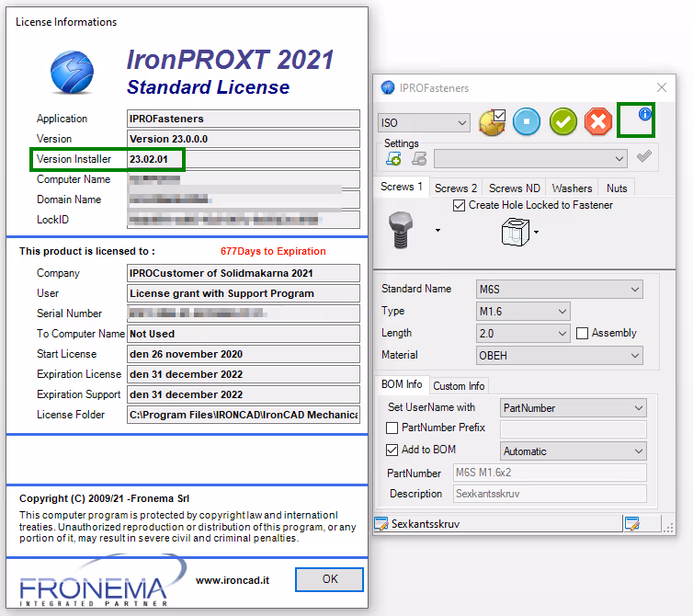Close the IPROFasteners window
The width and height of the screenshot is (693, 616).
(661, 87)
